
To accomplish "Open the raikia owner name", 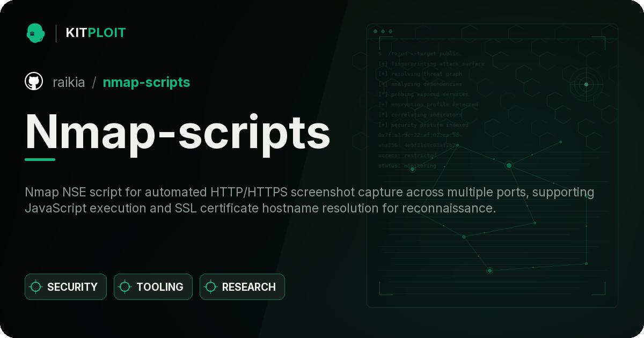I will [x=69, y=82].
